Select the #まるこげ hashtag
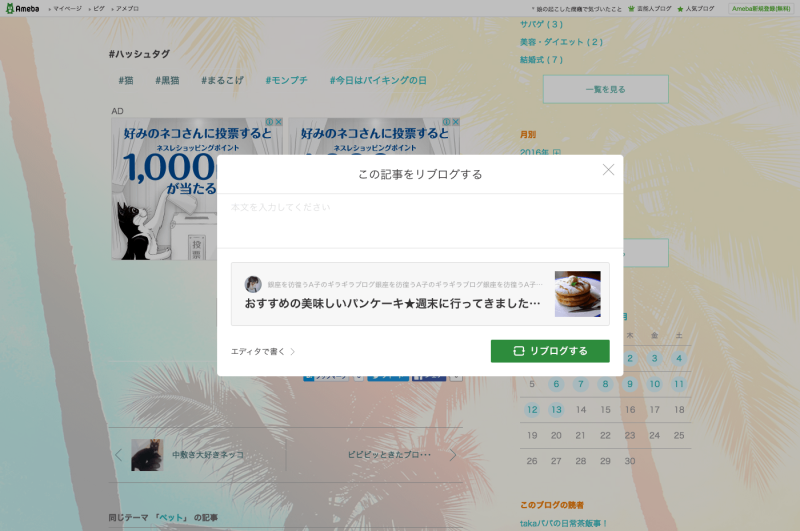The height and width of the screenshot is (531, 800). tap(222, 80)
